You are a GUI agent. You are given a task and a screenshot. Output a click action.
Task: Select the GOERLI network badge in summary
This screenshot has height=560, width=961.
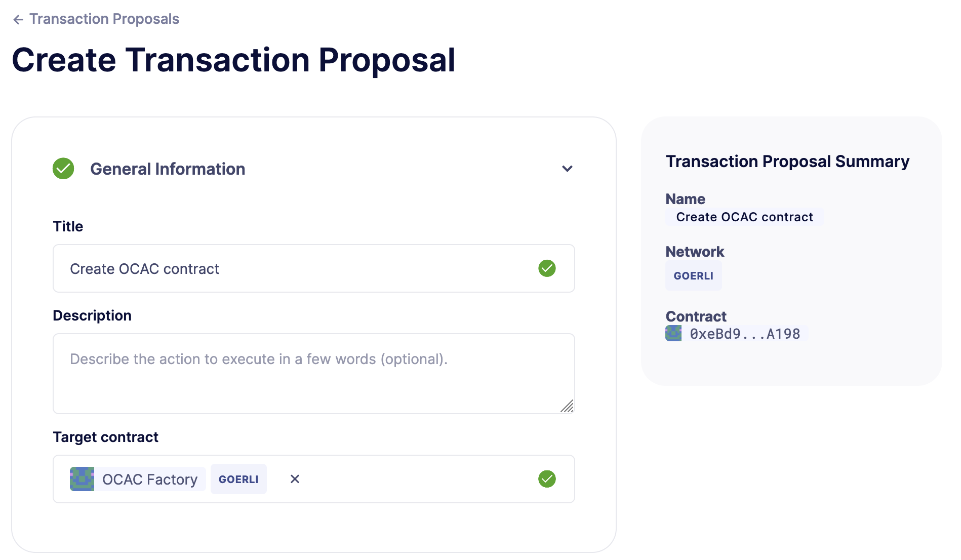pyautogui.click(x=693, y=275)
